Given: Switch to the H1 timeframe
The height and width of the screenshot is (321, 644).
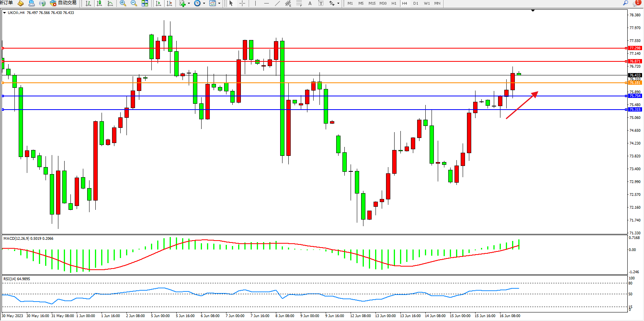Looking at the screenshot, I should tap(394, 3).
